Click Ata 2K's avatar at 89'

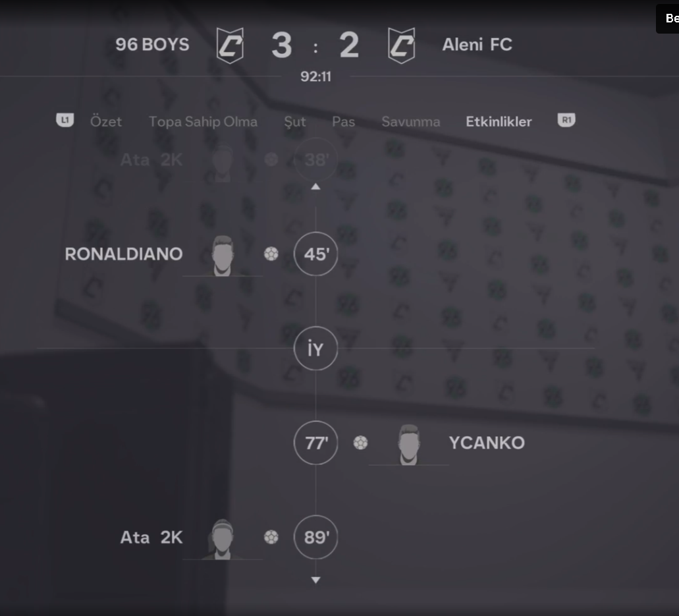pyautogui.click(x=223, y=539)
